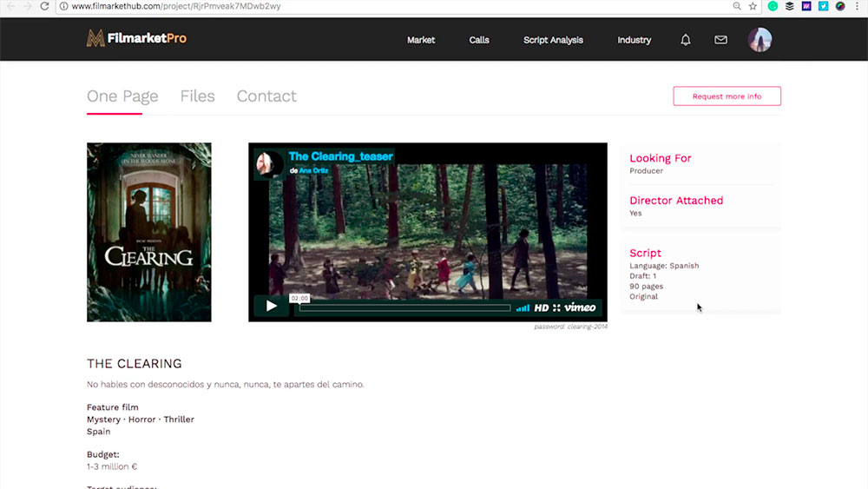Open the Calls menu
The width and height of the screenshot is (868, 489).
(479, 40)
